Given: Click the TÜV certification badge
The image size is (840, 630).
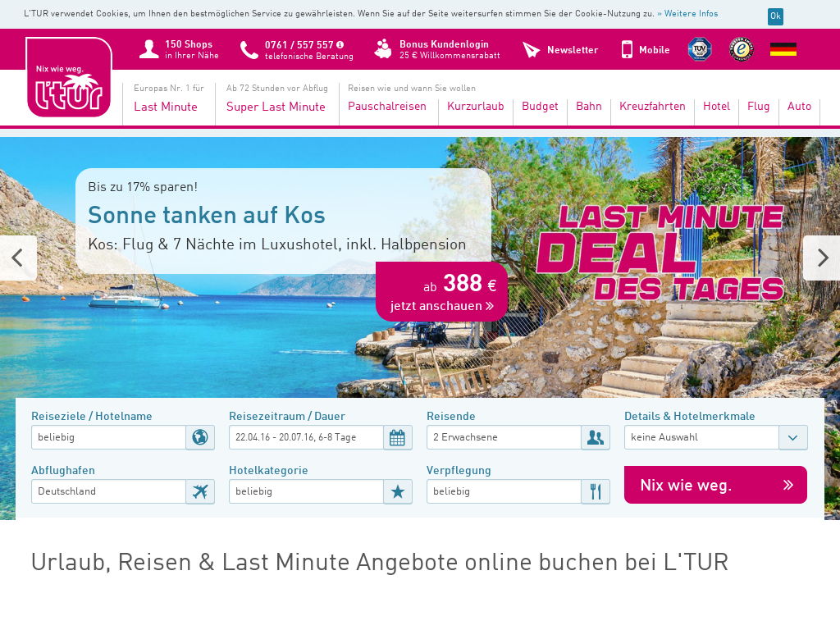Looking at the screenshot, I should click(x=700, y=49).
